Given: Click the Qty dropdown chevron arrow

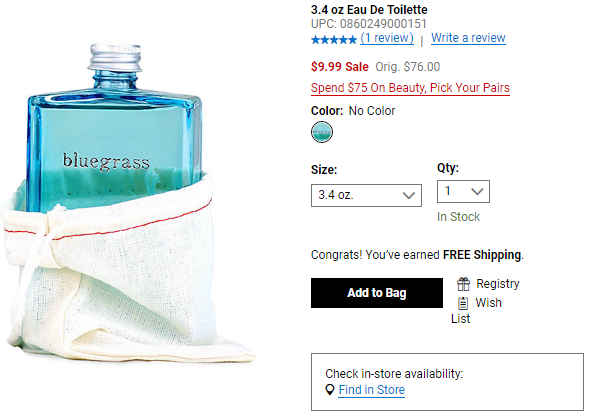Looking at the screenshot, I should (477, 191).
